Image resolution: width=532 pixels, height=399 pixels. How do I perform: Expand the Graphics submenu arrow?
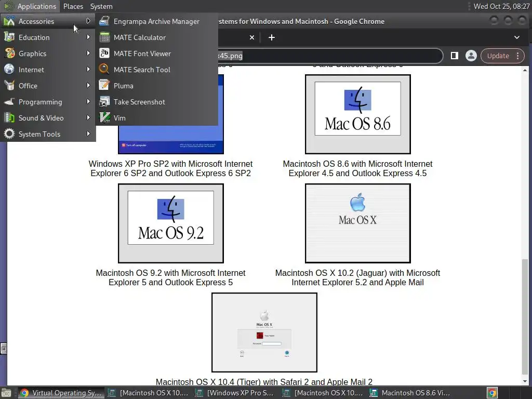(88, 53)
